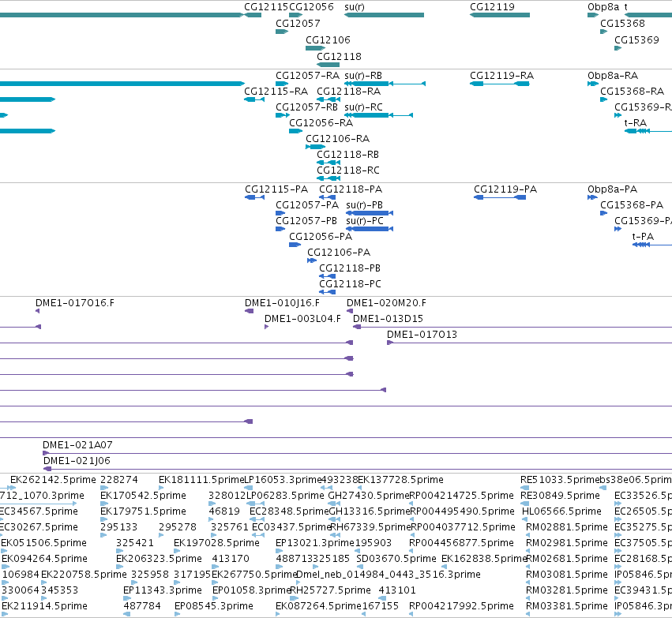Viewport: 672px width, 618px height.
Task: Open transcript CG12056-RA label
Action: pyautogui.click(x=321, y=123)
